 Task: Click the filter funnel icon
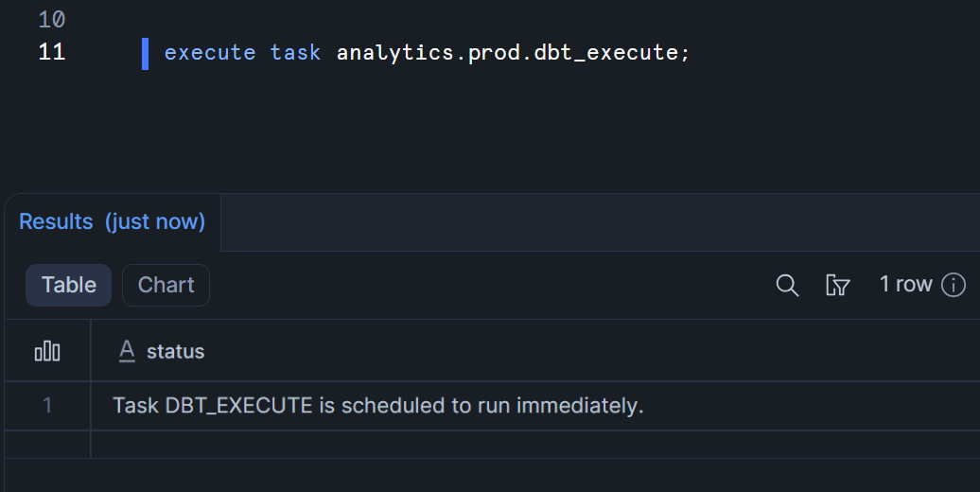pyautogui.click(x=837, y=285)
